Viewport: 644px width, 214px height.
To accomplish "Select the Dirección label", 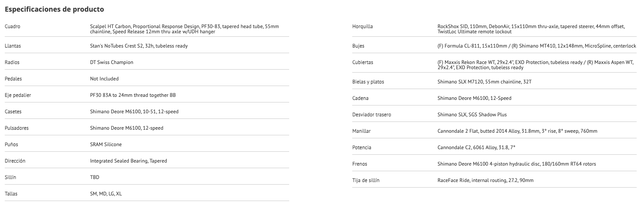I will (x=15, y=161).
